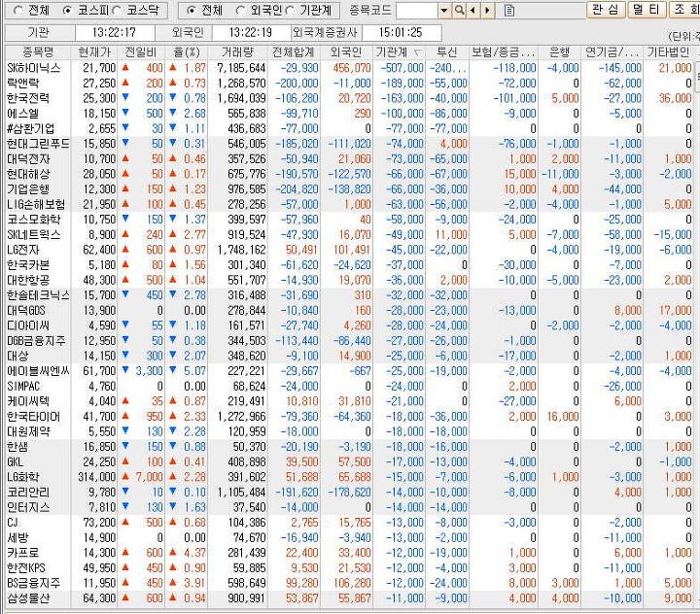Screen dimensions: 700x614
Task: Select DGB금융지주 stock row
Action: click(x=349, y=341)
